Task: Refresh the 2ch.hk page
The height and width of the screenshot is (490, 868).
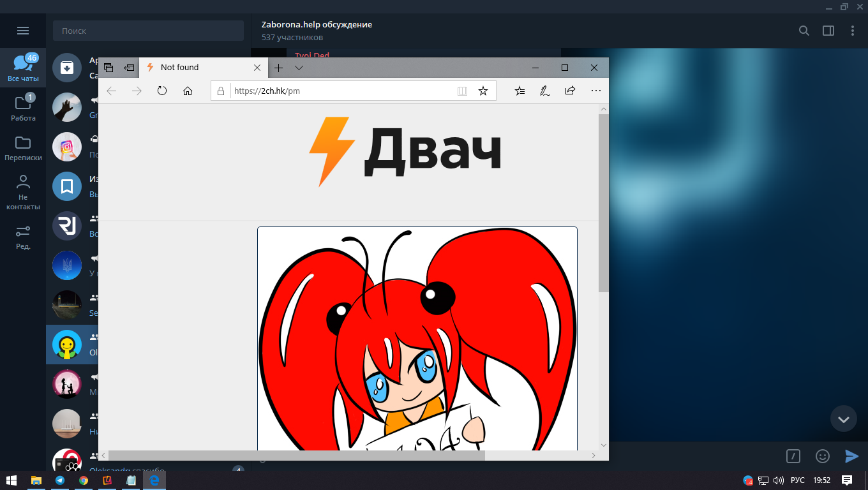Action: (x=162, y=91)
